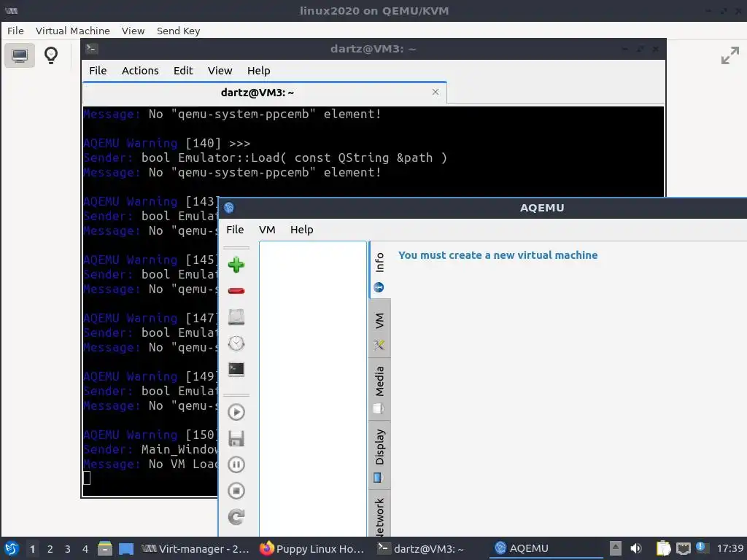Pause the VM with the pause icon

[x=236, y=464]
